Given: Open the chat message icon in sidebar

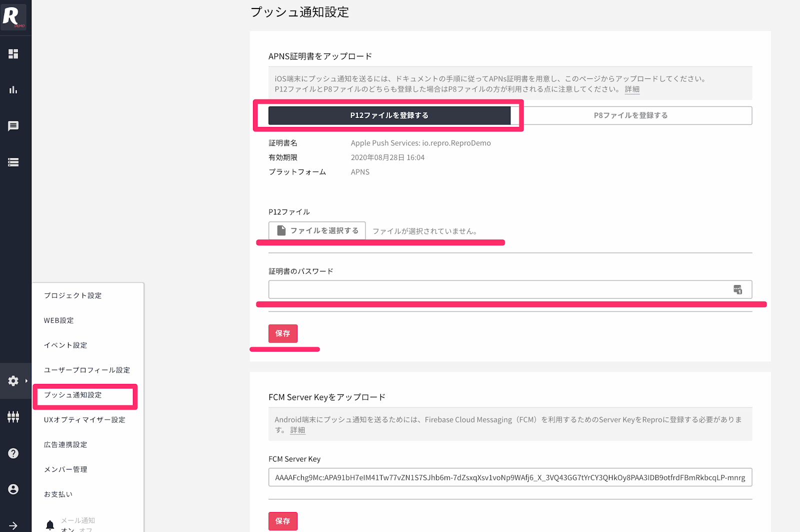Looking at the screenshot, I should point(13,126).
